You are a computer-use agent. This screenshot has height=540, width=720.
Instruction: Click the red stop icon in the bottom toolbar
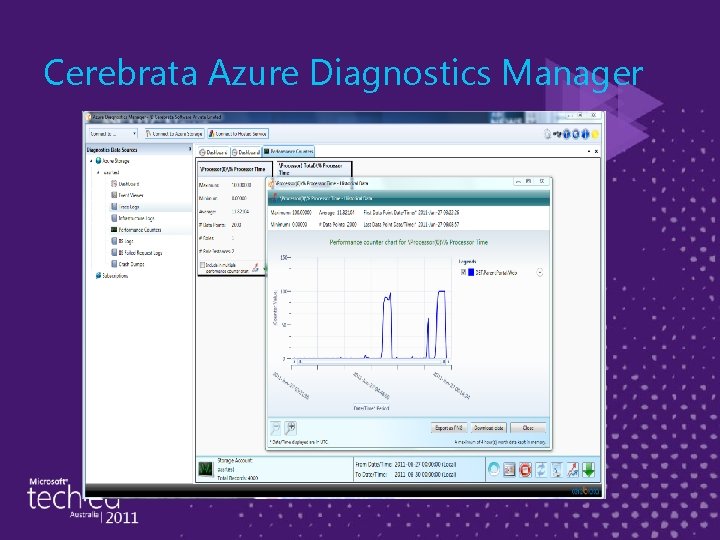(525, 469)
